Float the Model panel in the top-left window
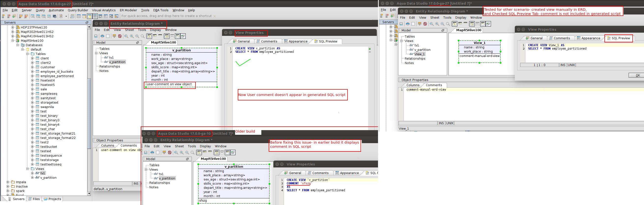 pos(138,42)
